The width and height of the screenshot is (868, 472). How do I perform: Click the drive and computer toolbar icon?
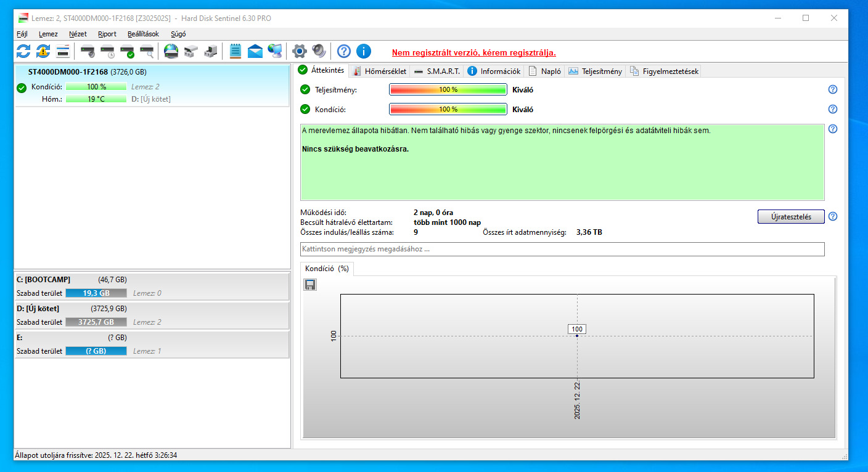210,51
